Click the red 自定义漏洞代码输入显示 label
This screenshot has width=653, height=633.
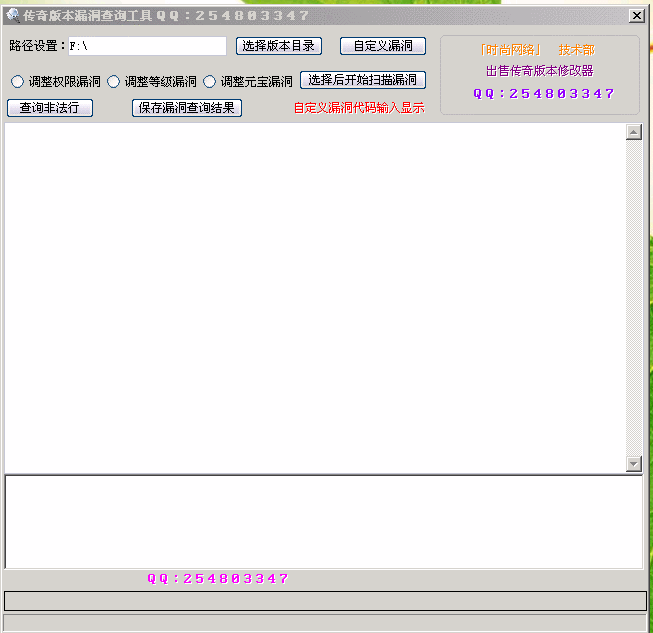coord(358,108)
